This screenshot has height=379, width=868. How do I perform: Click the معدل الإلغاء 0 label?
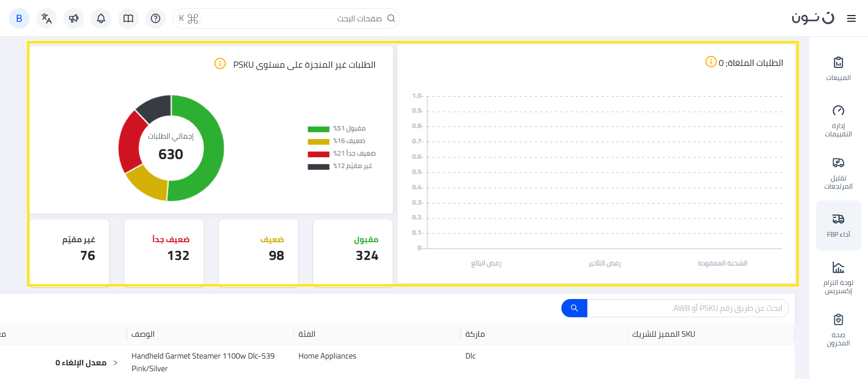pos(81,363)
